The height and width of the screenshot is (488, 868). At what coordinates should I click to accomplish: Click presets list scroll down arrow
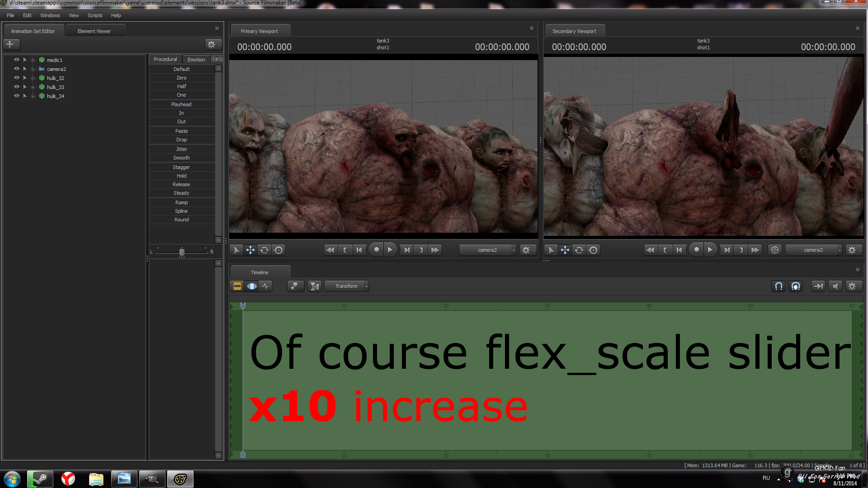pyautogui.click(x=218, y=240)
